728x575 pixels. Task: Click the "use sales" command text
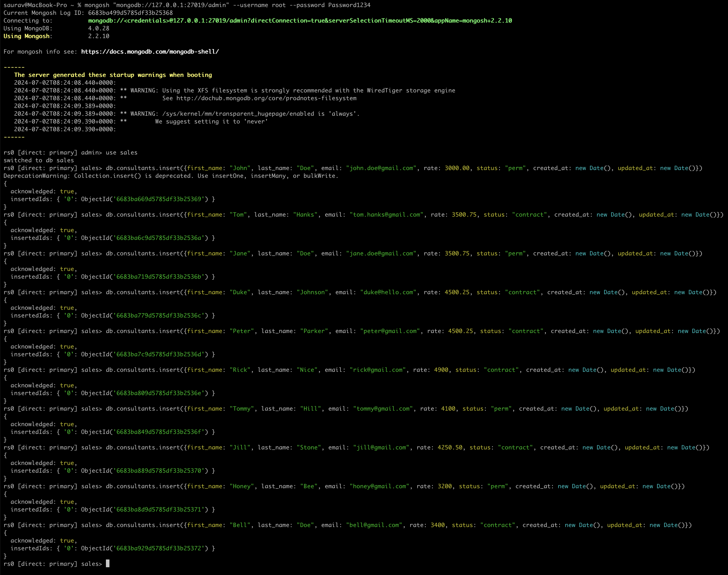pyautogui.click(x=121, y=152)
